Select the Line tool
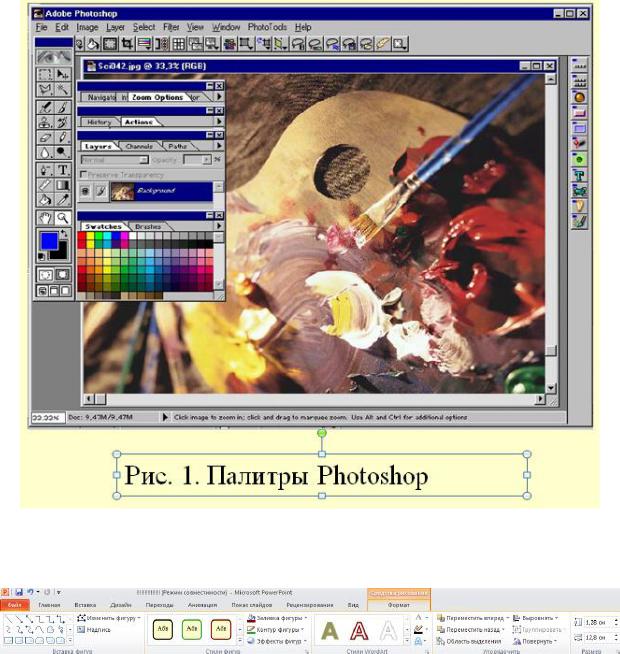This screenshot has width=620, height=654. 45,185
